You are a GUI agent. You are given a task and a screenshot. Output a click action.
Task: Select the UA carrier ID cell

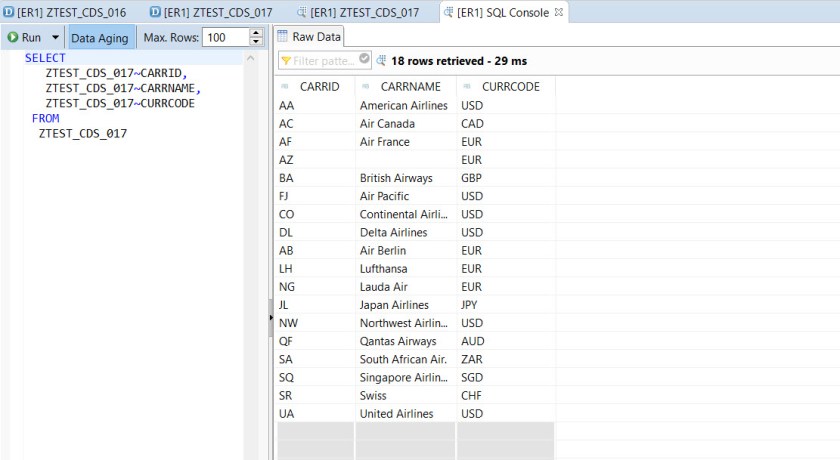(x=314, y=414)
